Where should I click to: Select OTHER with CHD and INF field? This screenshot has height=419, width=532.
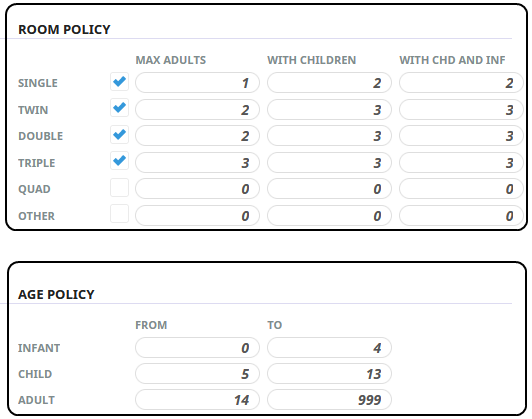(x=461, y=215)
